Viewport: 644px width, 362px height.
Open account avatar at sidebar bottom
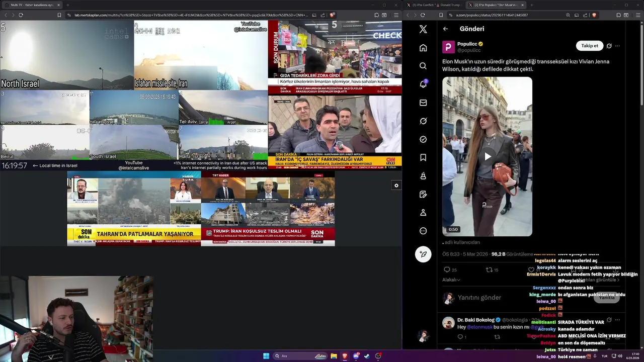click(423, 336)
